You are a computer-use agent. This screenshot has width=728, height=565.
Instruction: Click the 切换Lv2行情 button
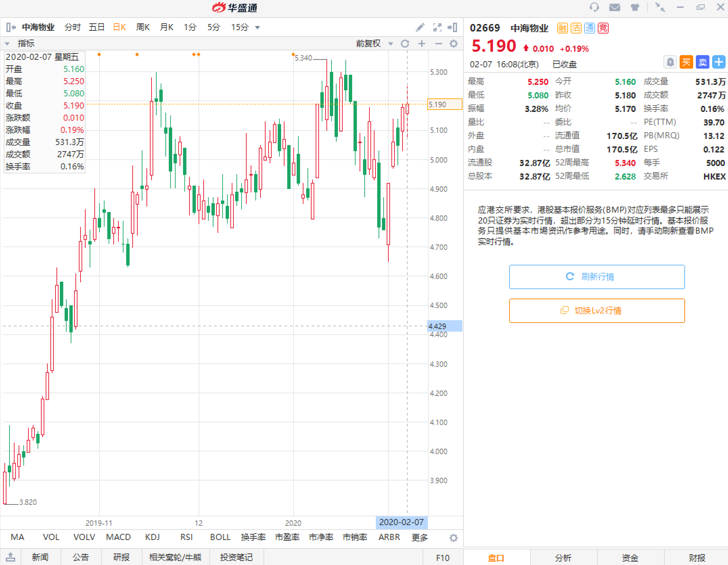click(x=596, y=310)
